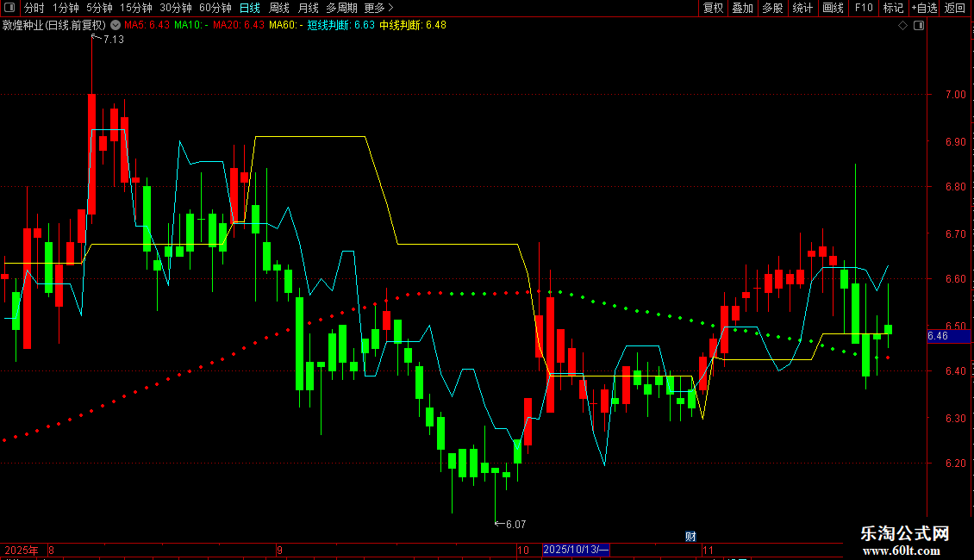Click the MA60 indicator label
Screen dimensions: 974x560
click(x=286, y=26)
